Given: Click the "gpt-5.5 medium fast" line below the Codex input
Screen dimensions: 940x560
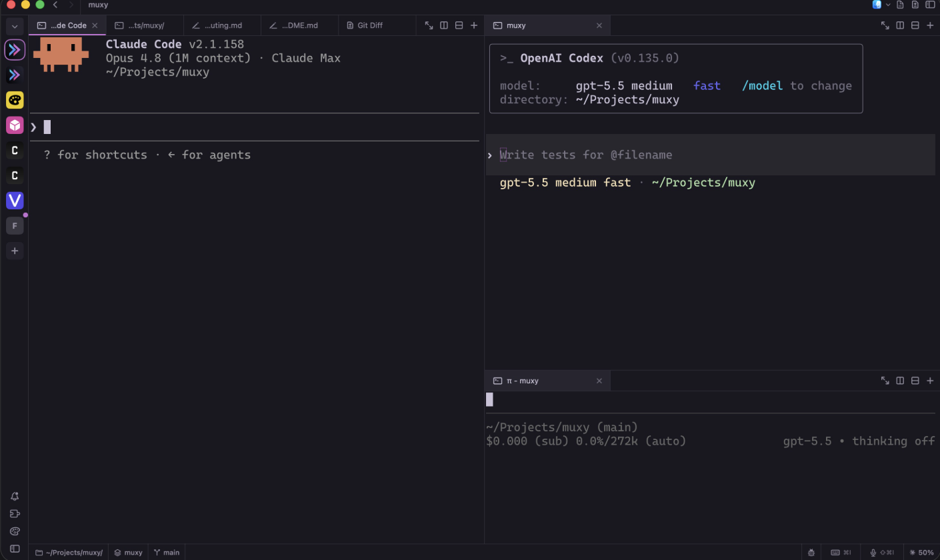Looking at the screenshot, I should [x=565, y=182].
